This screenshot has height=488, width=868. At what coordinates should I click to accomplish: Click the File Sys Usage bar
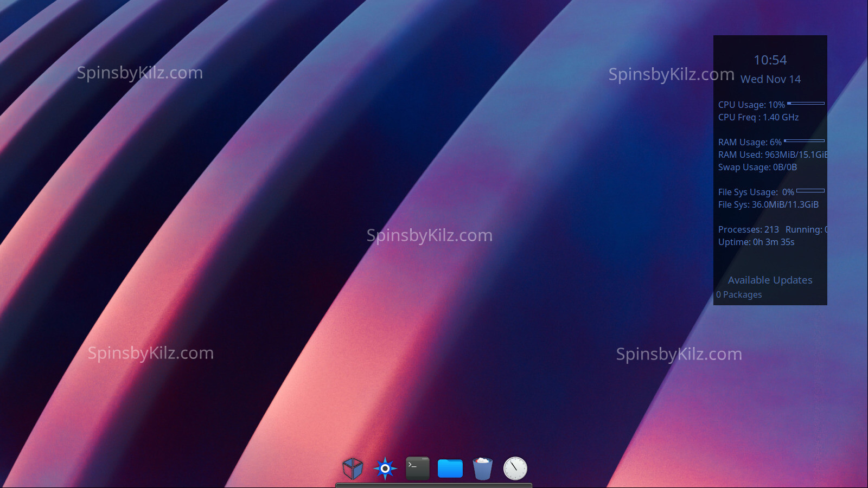point(810,191)
